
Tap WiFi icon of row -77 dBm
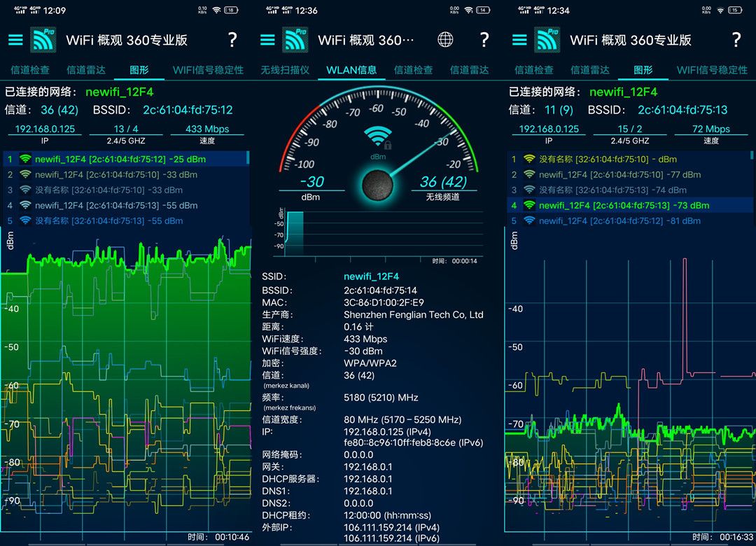(529, 174)
